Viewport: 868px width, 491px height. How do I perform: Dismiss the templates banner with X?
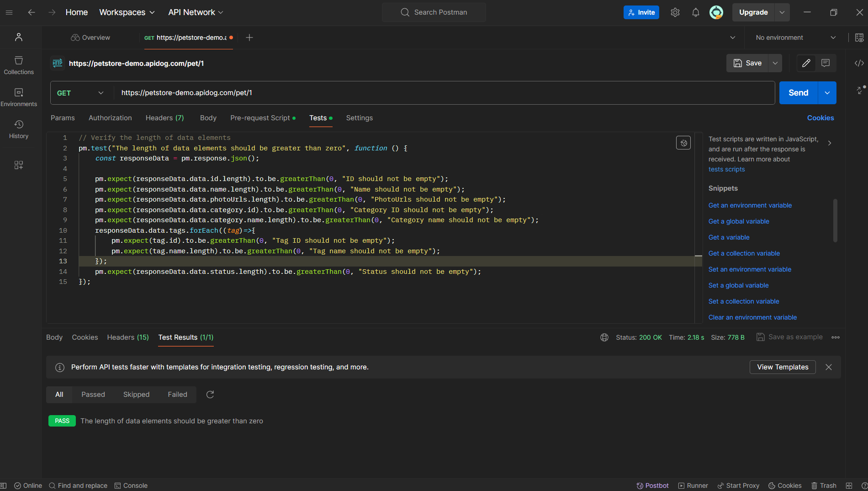(x=829, y=367)
